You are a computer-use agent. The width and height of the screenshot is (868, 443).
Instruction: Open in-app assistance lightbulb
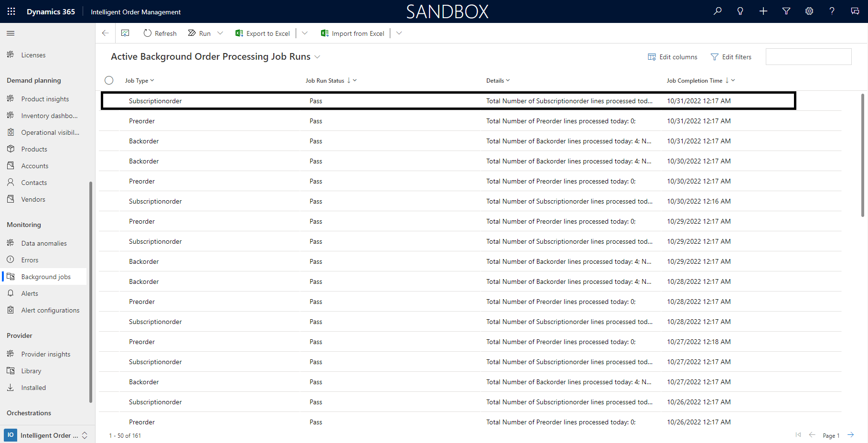(x=740, y=11)
